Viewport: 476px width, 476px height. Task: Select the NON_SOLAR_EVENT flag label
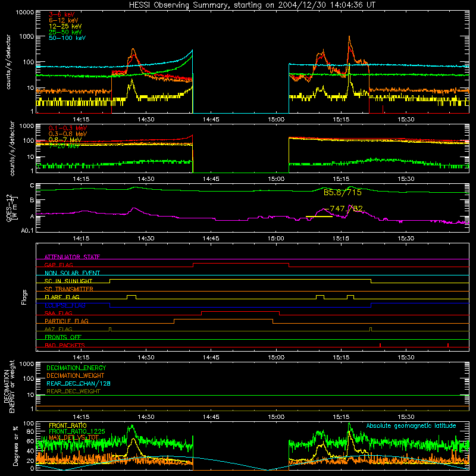click(x=72, y=273)
